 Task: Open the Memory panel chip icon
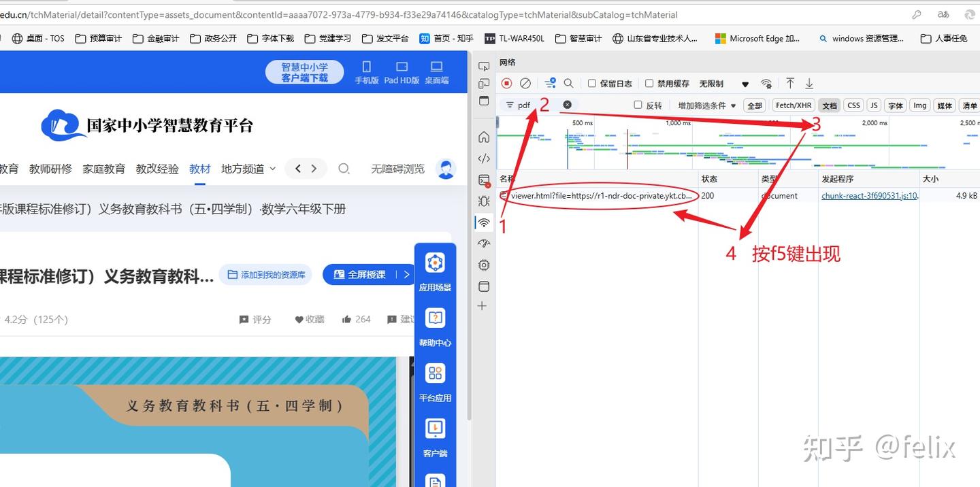[484, 265]
